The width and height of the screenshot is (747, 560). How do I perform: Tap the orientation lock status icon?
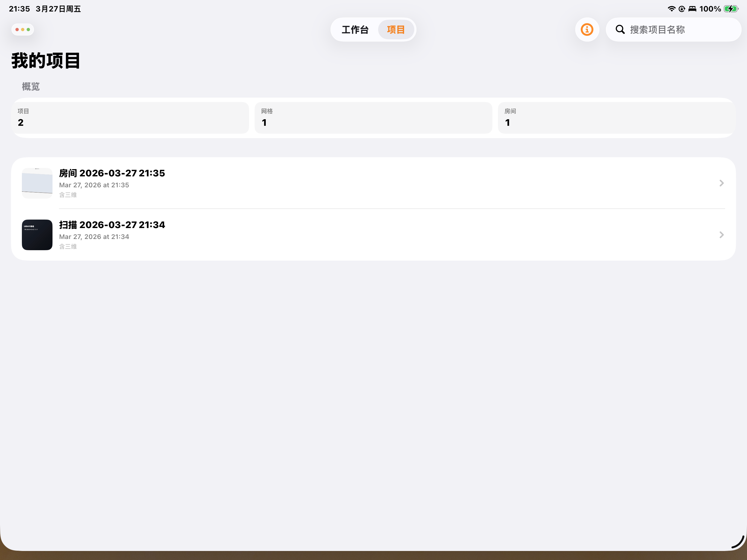(x=682, y=9)
